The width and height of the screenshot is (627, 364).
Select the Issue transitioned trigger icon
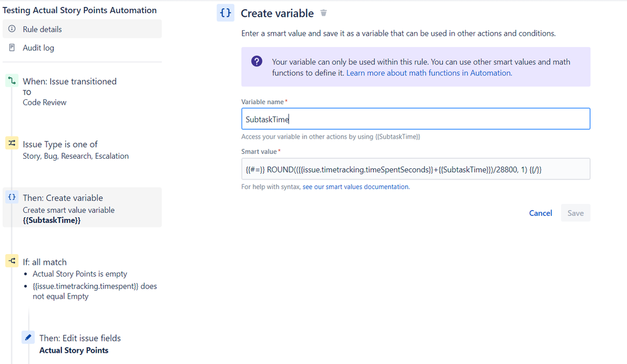tap(11, 80)
